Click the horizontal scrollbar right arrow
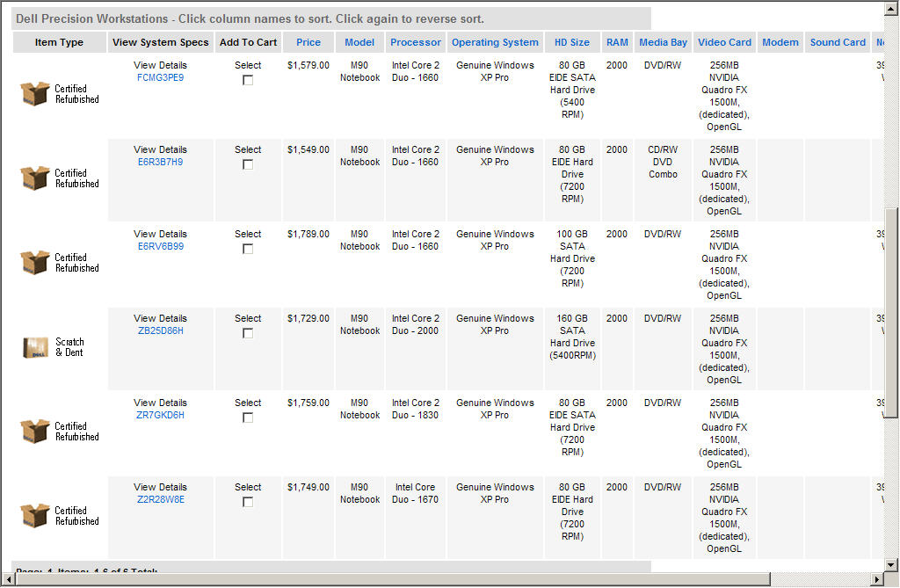 (x=877, y=579)
